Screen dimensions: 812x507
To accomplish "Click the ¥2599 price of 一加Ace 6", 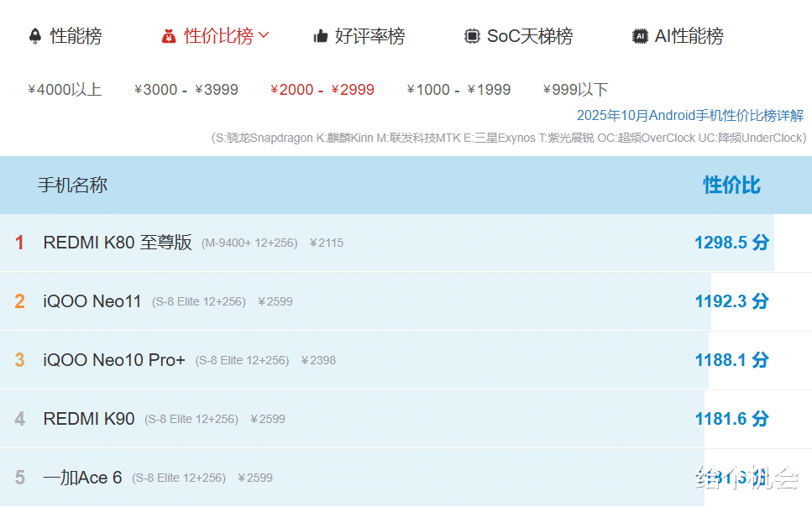I will point(255,478).
